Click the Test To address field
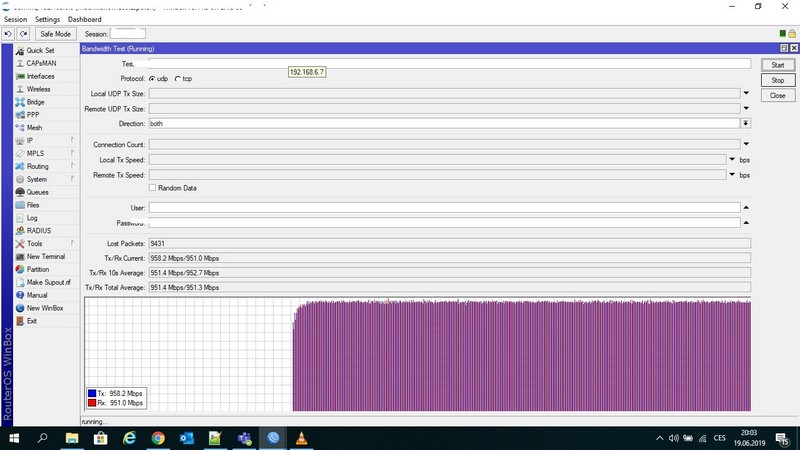800x450 pixels. (x=449, y=63)
